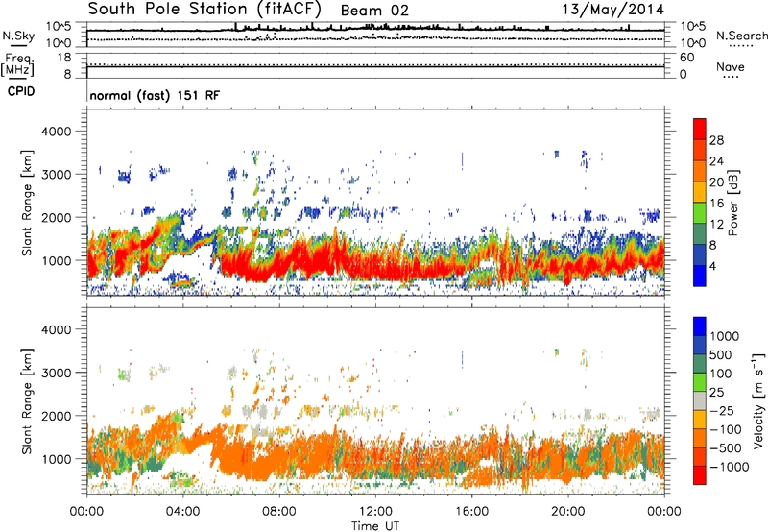Click the 'South Pole Station (fitACF)' title
The image size is (768, 532).
pos(204,10)
